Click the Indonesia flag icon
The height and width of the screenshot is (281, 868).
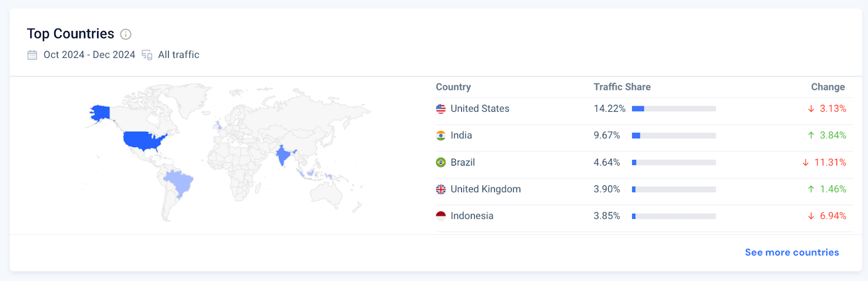coord(441,216)
